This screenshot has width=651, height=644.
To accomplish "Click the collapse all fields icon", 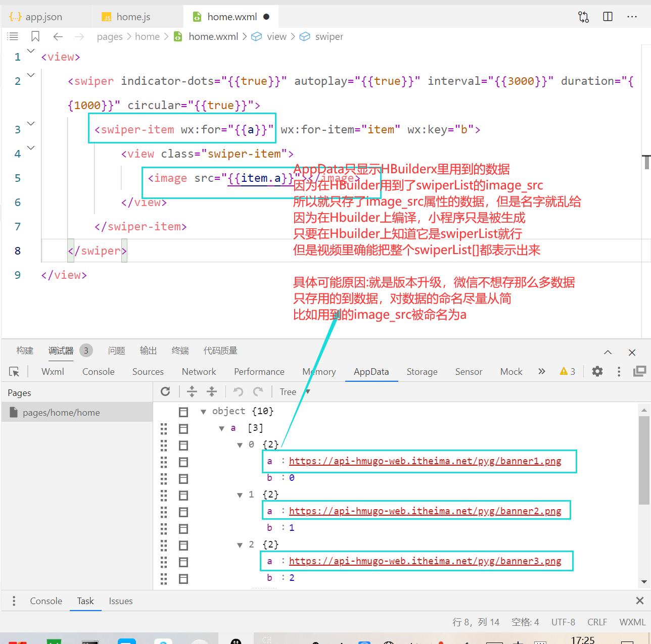I will click(x=212, y=391).
